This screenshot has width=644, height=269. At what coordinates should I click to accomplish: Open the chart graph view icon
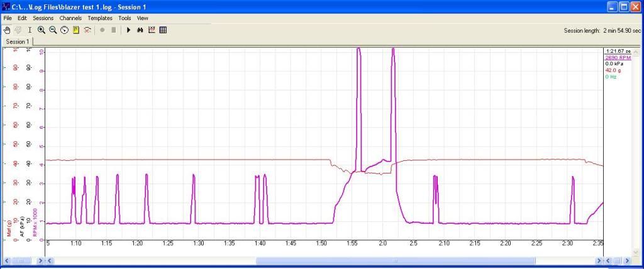coord(151,30)
